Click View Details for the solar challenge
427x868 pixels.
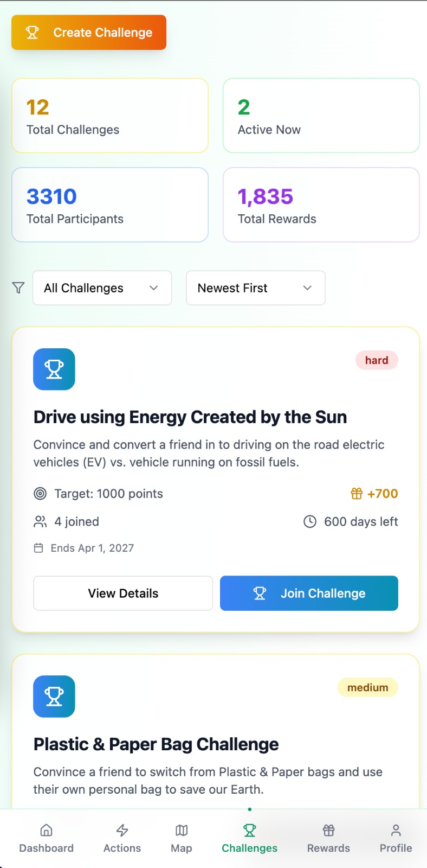[x=123, y=593]
